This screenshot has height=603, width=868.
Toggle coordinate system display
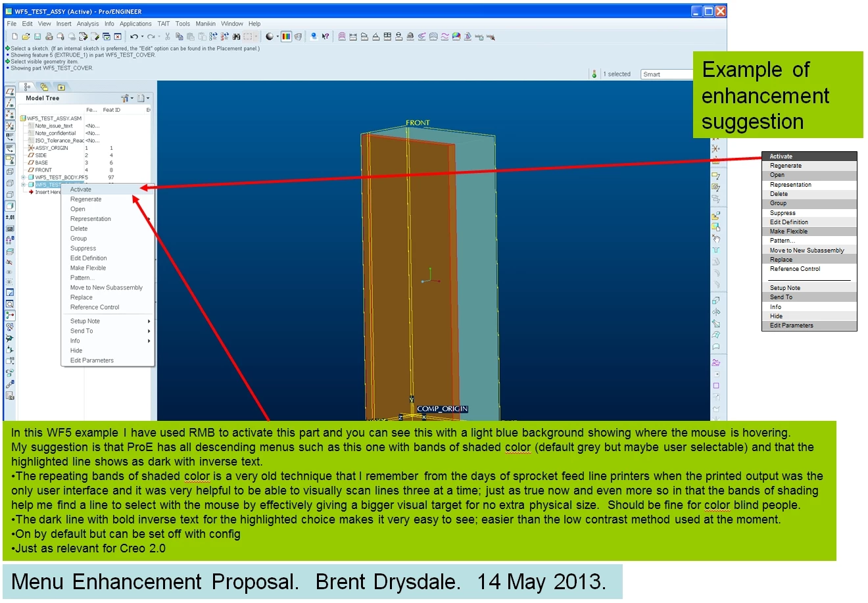pos(10,126)
